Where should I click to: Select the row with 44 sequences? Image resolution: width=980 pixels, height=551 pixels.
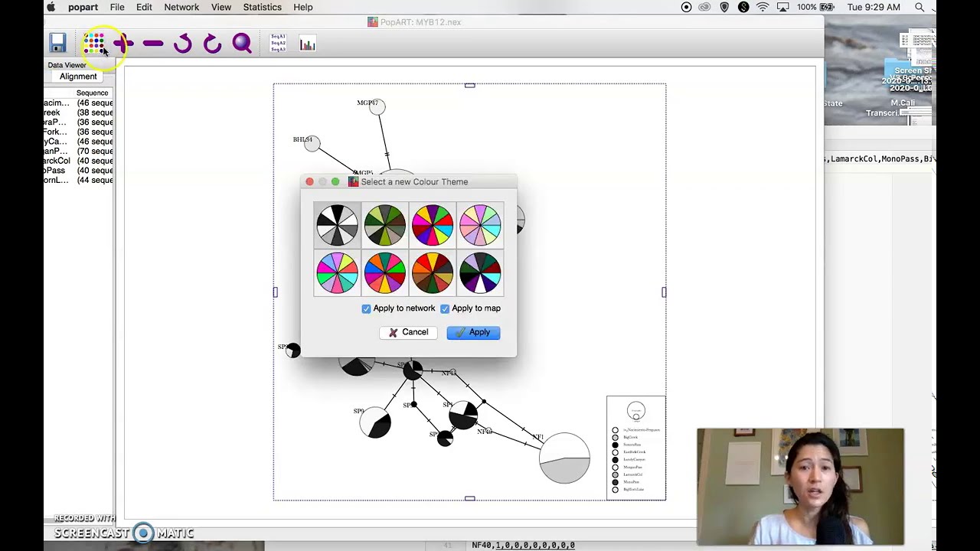tap(79, 181)
